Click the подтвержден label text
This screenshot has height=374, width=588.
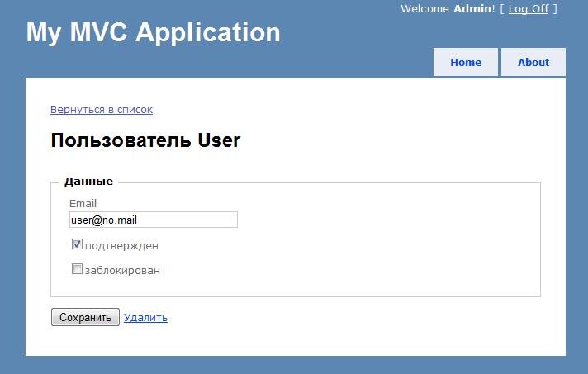pyautogui.click(x=122, y=246)
